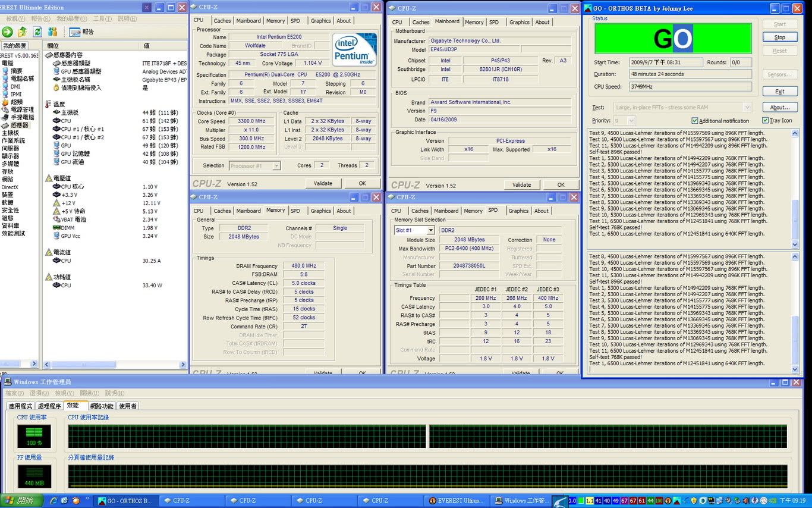Image resolution: width=812 pixels, height=508 pixels.
Task: Click the Stop button in ORTHOS
Action: pos(779,37)
